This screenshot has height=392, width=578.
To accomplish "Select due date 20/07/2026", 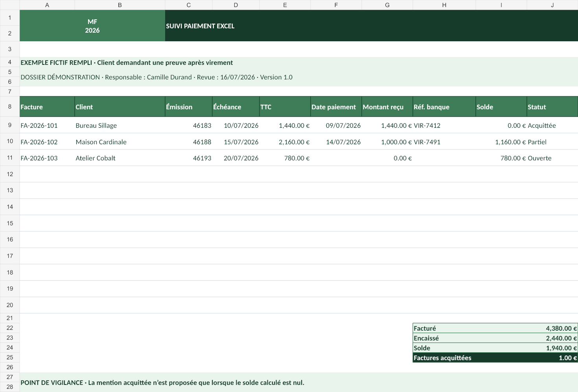I will click(236, 158).
